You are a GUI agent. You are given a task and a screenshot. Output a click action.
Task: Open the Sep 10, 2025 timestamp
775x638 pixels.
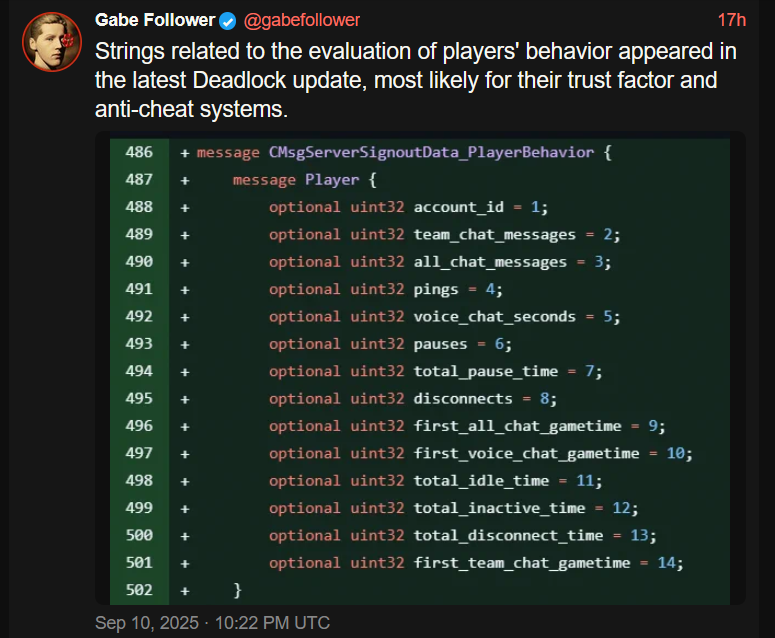(212, 623)
